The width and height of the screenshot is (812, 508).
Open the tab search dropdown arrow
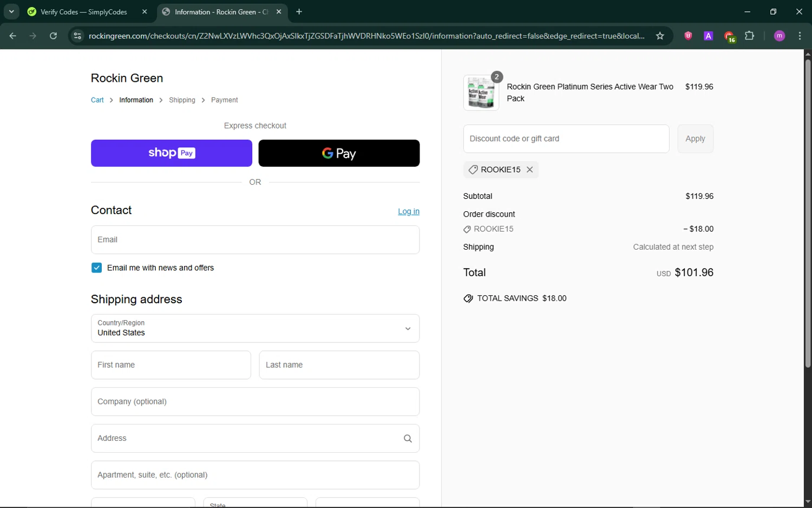pos(11,11)
